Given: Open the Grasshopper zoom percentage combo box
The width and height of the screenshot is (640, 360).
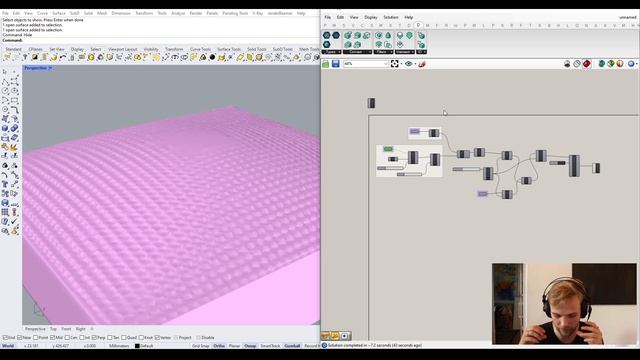Looking at the screenshot, I should click(x=365, y=64).
